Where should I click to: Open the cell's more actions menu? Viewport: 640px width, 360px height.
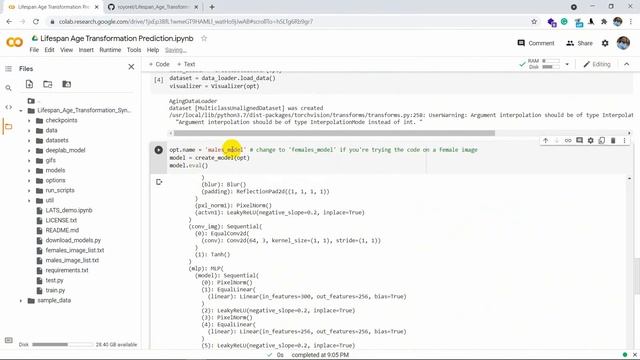click(x=624, y=140)
